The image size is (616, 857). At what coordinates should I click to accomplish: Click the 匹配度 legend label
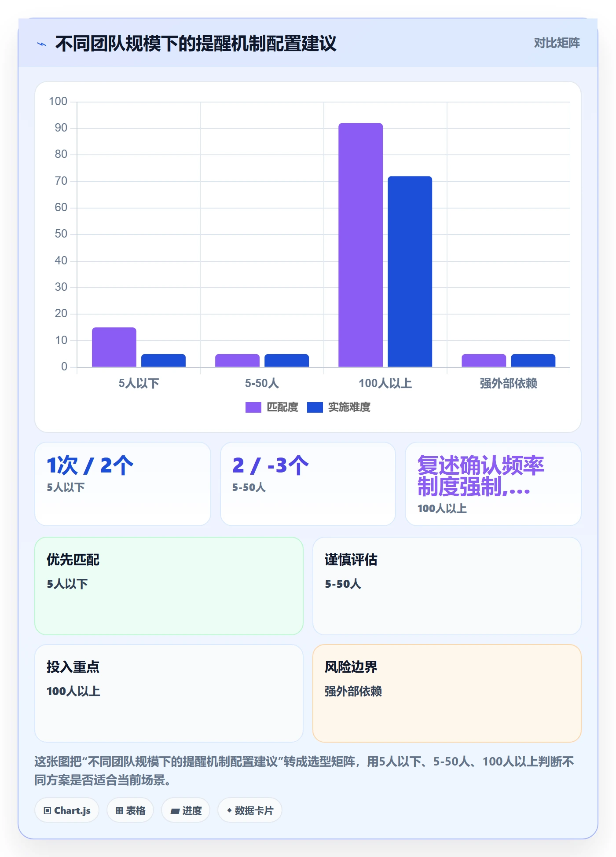(x=282, y=407)
